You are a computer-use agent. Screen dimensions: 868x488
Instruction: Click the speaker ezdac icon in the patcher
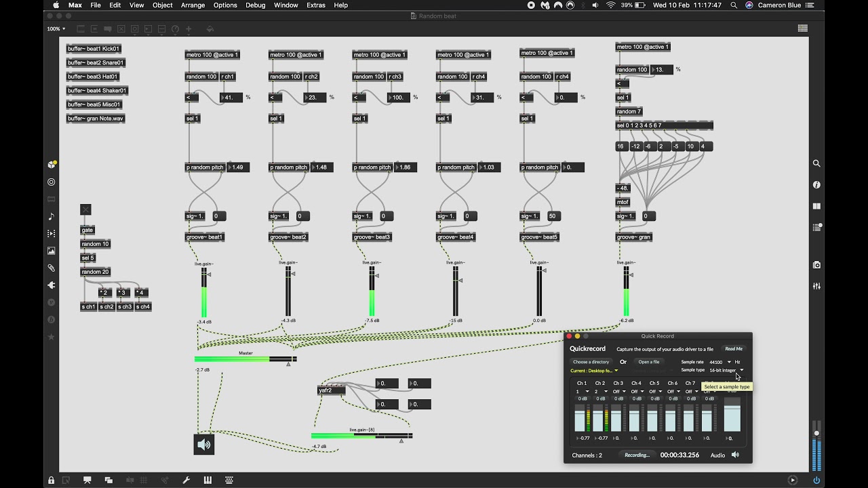[203, 445]
